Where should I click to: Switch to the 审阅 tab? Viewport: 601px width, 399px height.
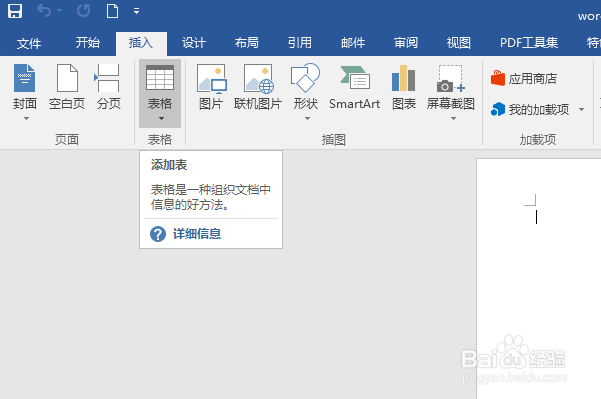pyautogui.click(x=406, y=43)
